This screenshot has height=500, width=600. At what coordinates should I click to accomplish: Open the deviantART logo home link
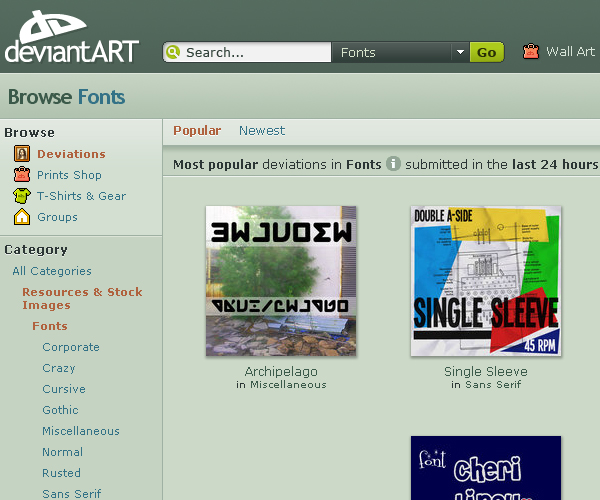point(72,37)
